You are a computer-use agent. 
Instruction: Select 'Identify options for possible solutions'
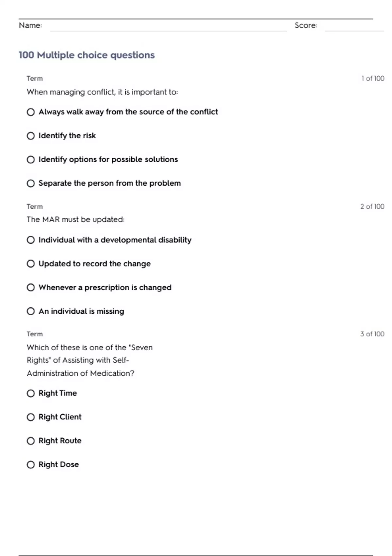31,160
